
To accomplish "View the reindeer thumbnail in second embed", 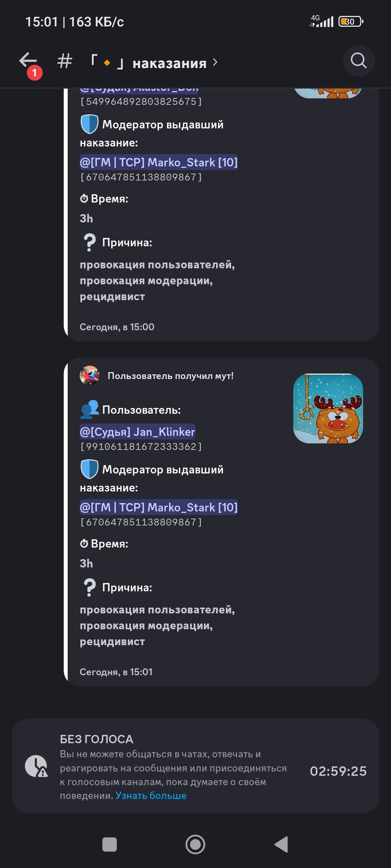I will pyautogui.click(x=328, y=408).
